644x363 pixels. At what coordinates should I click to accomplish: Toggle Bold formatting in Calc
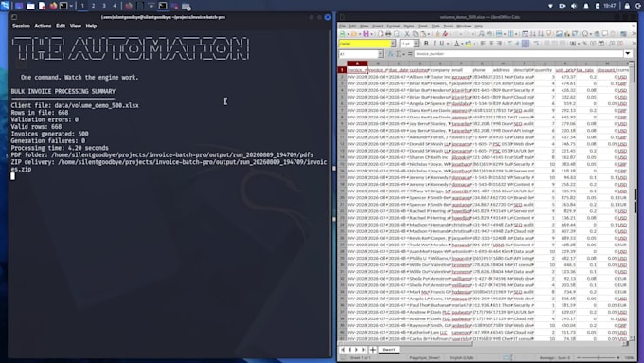click(x=426, y=44)
